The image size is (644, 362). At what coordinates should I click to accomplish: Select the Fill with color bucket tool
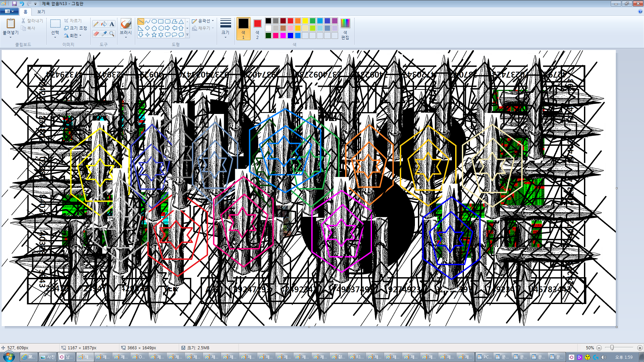(104, 24)
